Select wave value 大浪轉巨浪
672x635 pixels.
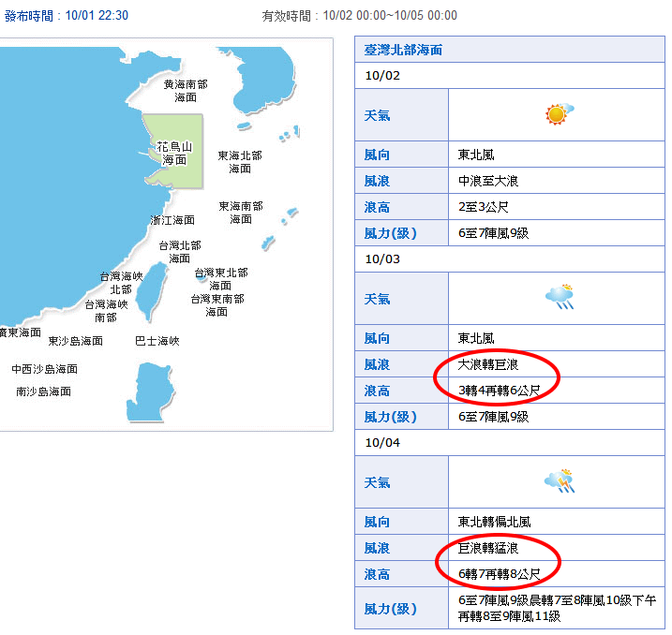(488, 364)
